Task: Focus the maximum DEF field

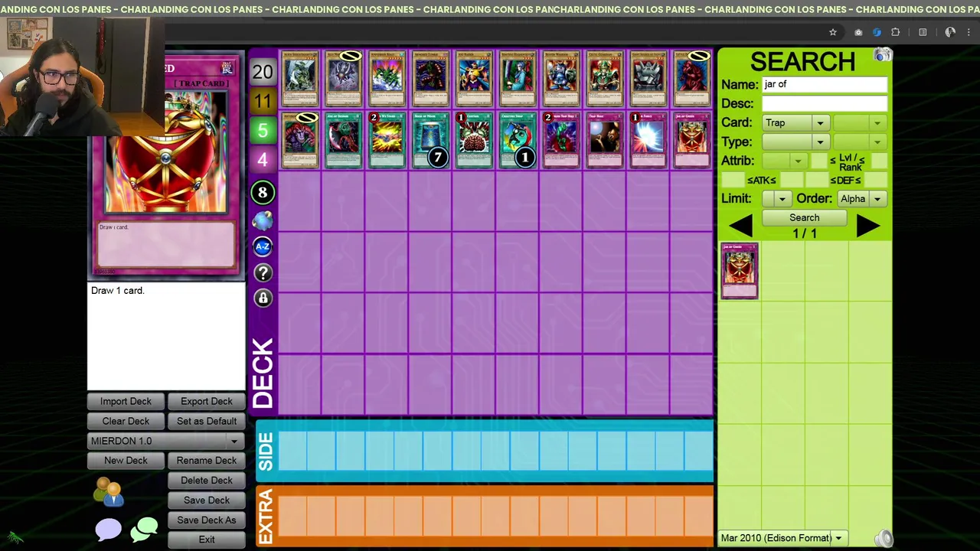Action: coord(875,180)
